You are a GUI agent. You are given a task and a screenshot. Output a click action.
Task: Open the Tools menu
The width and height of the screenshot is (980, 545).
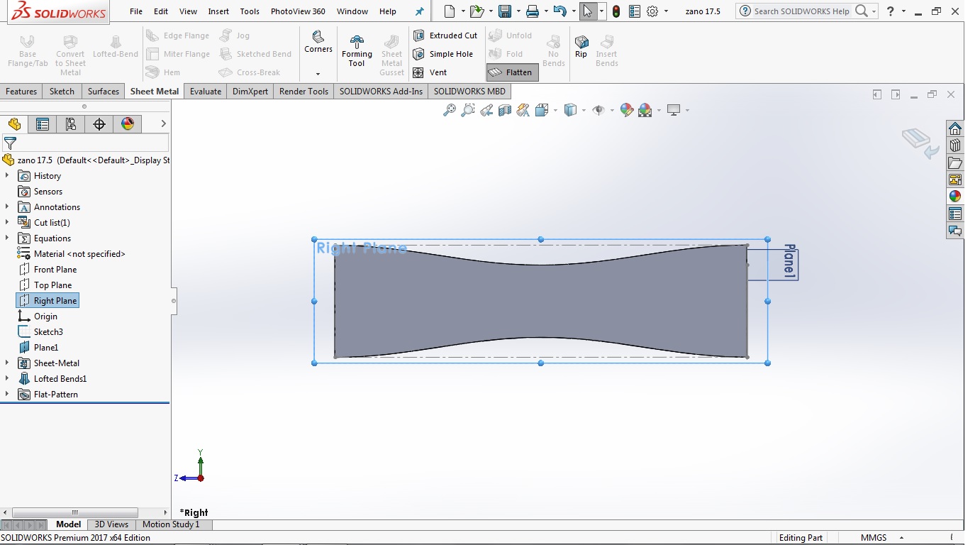(x=250, y=11)
